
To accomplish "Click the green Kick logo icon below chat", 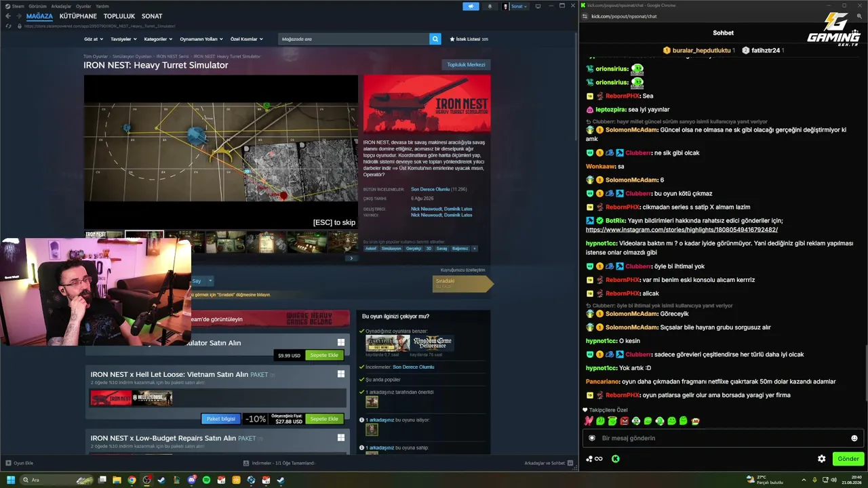I will 615,459.
